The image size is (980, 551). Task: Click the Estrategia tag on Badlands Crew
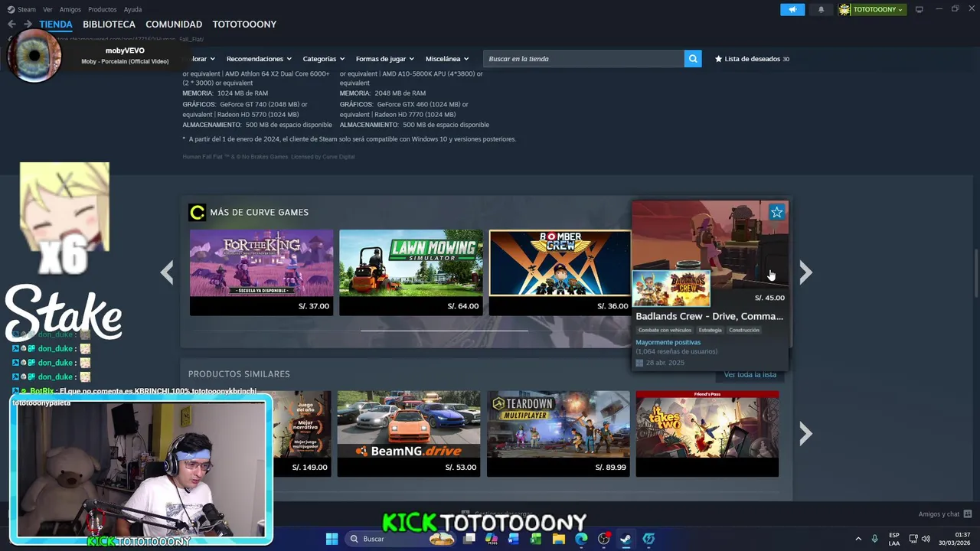[710, 330]
